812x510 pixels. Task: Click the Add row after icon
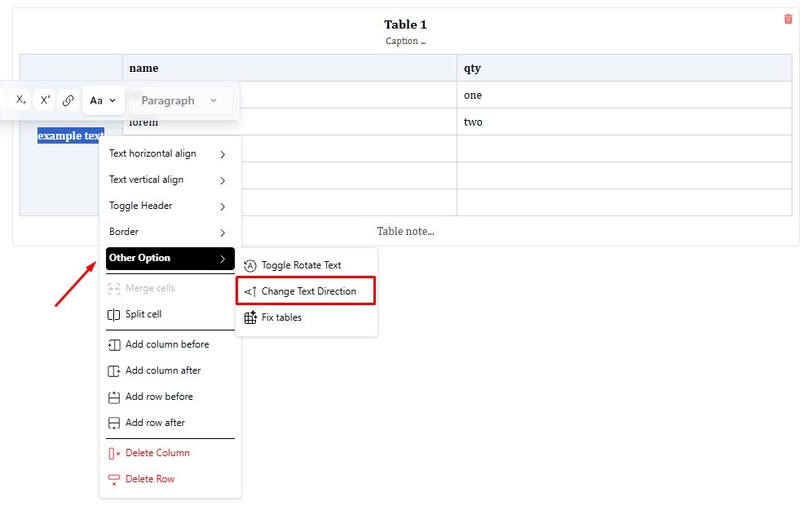pos(114,423)
